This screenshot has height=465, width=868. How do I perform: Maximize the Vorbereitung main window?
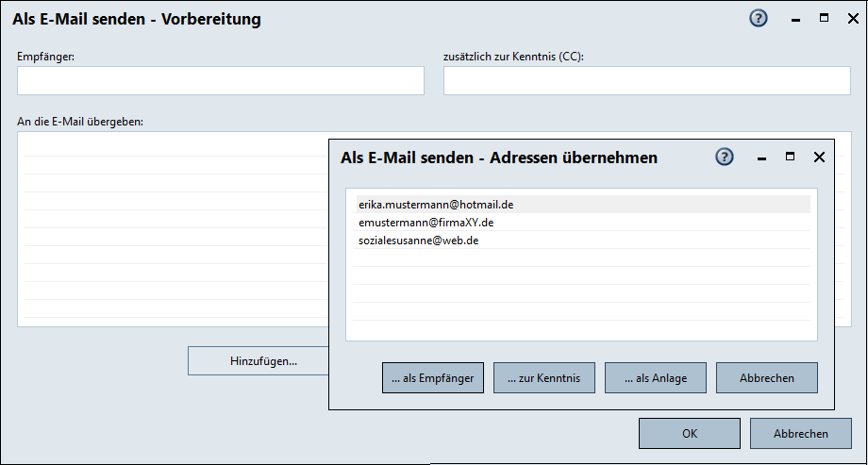click(824, 19)
